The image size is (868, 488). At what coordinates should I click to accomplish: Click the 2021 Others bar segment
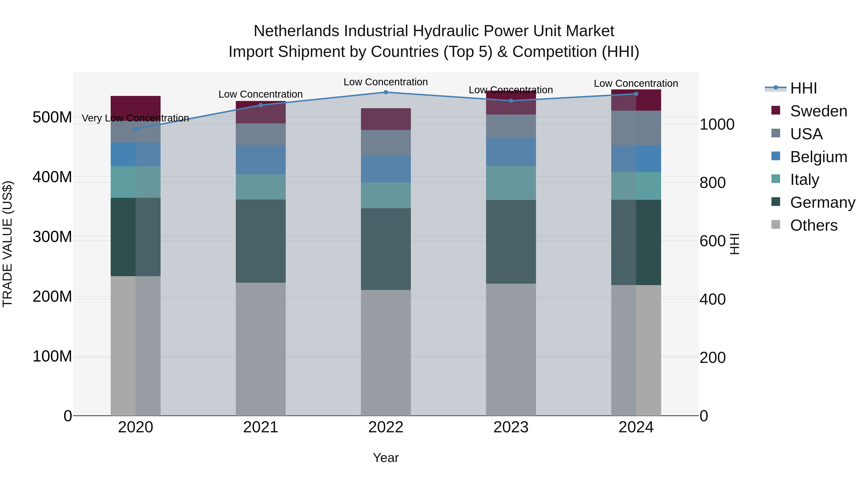[x=261, y=349]
